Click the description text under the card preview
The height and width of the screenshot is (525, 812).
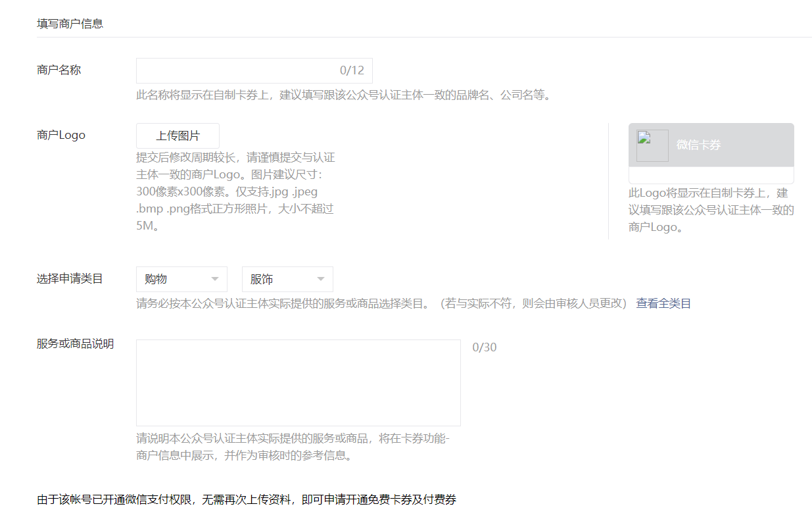point(711,210)
